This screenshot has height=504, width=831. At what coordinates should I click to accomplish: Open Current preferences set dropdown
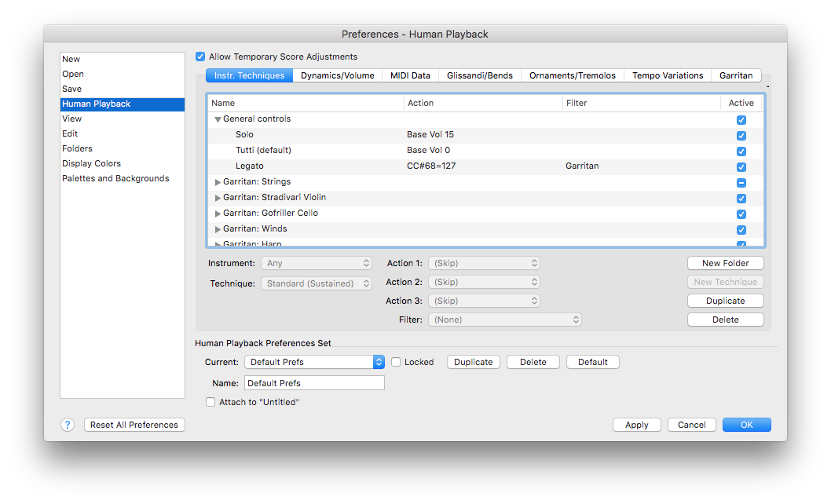click(314, 362)
